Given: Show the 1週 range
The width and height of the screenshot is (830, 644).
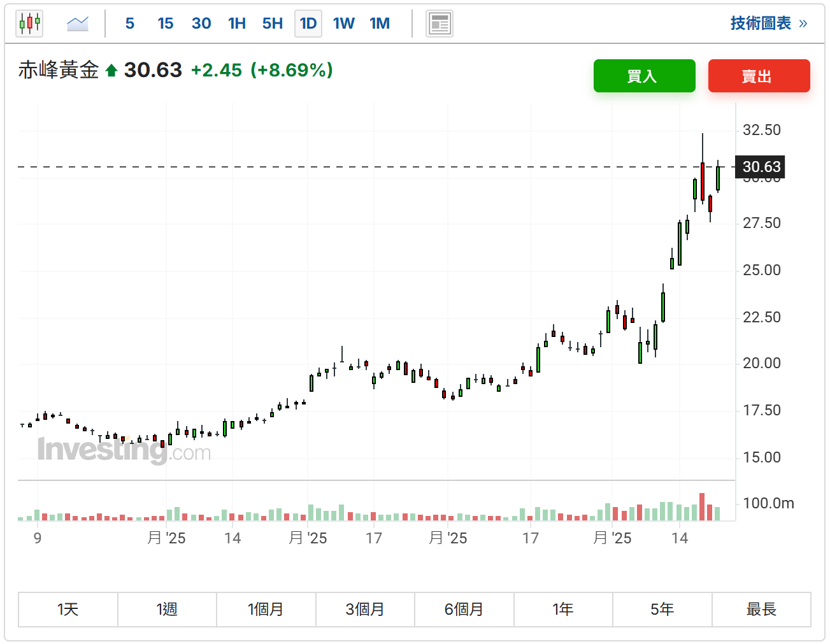Looking at the screenshot, I should tap(167, 610).
